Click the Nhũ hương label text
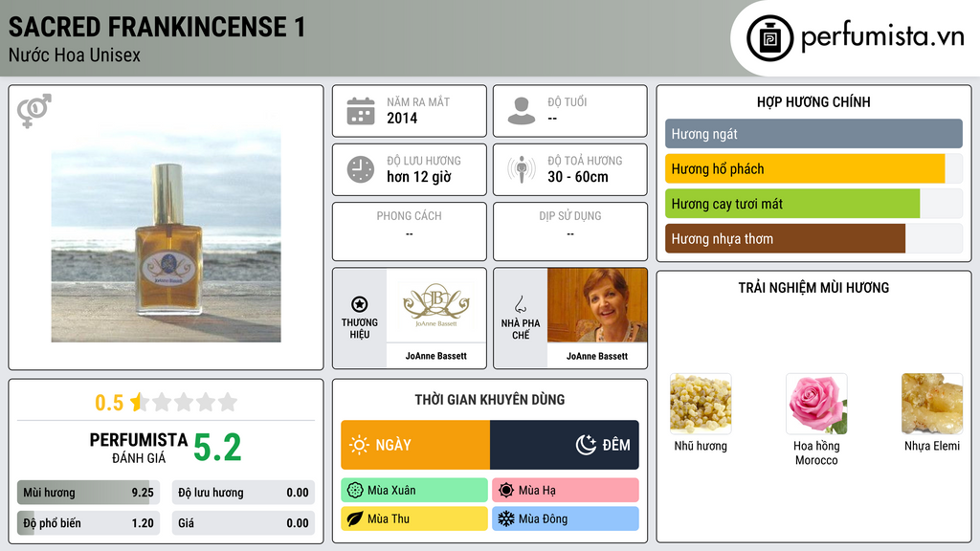The image size is (980, 551). [x=701, y=446]
